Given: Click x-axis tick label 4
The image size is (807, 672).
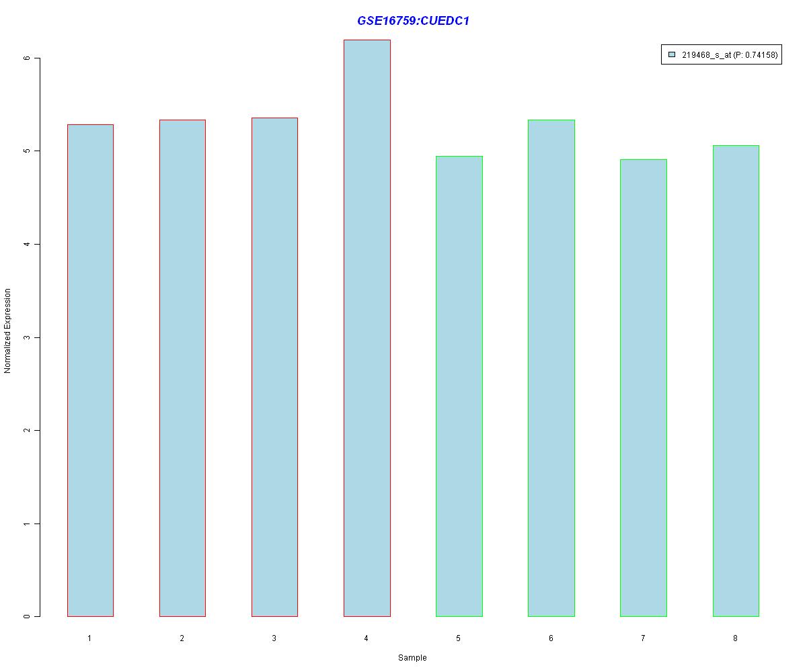Looking at the screenshot, I should pos(367,638).
